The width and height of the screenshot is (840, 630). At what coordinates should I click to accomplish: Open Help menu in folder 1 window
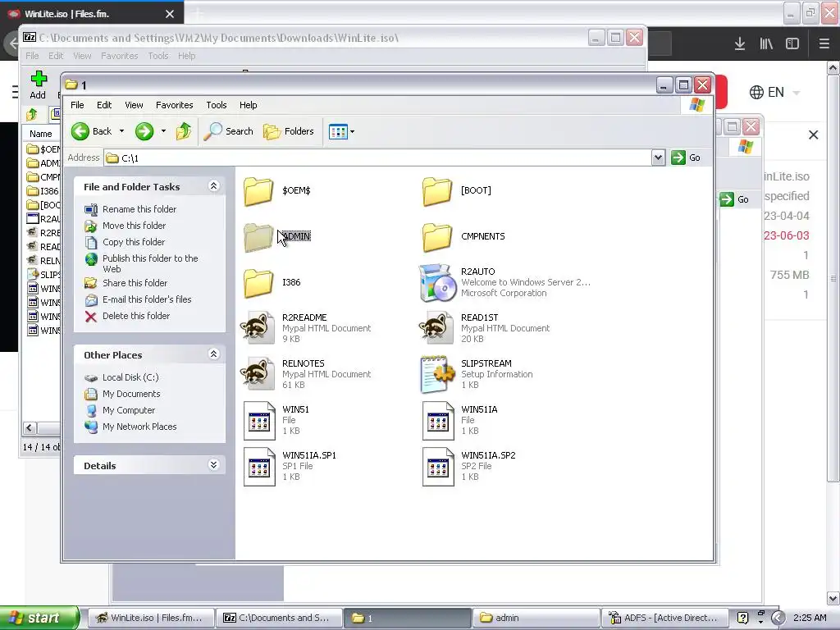(248, 105)
